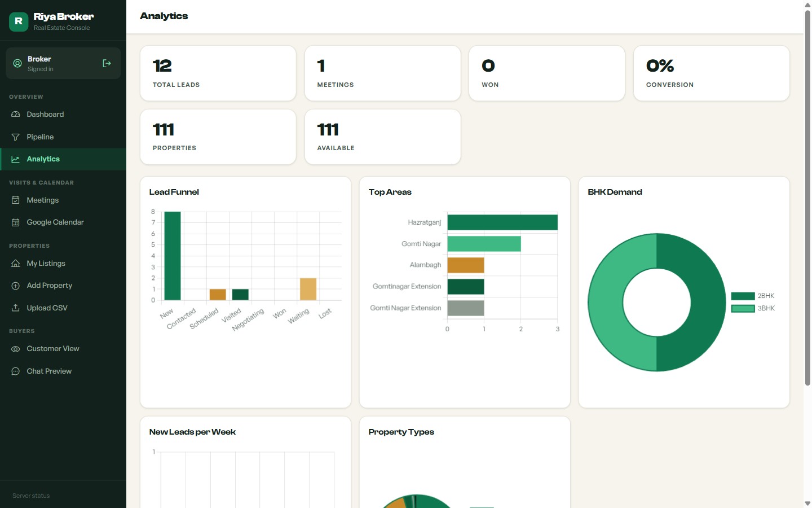Click the Gomtinagar Extension bar
812x508 pixels.
click(x=466, y=287)
